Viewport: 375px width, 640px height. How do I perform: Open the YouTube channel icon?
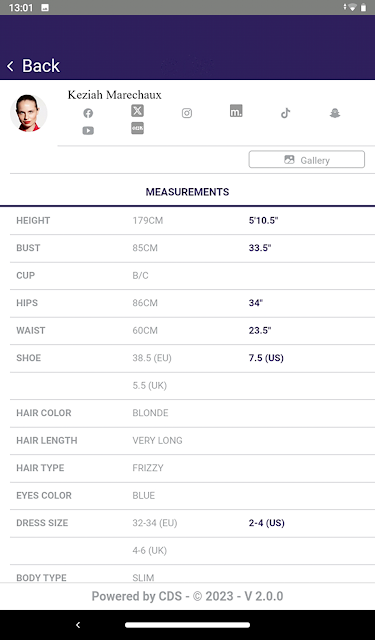tap(88, 131)
